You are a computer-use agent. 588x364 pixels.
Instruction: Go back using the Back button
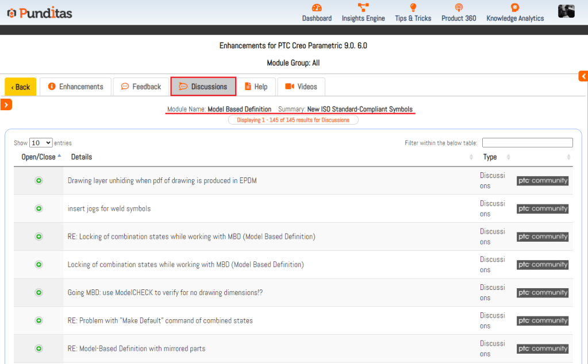pos(21,87)
